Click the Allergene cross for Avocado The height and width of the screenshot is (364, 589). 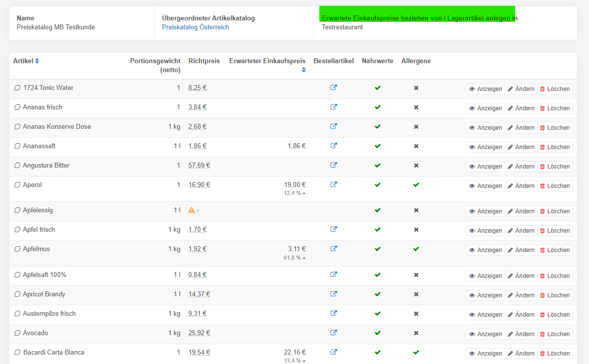[416, 333]
